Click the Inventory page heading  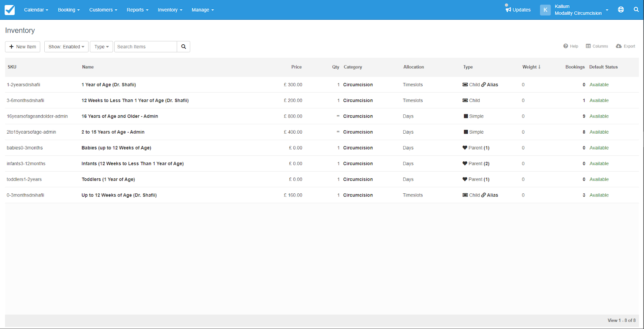(x=20, y=31)
